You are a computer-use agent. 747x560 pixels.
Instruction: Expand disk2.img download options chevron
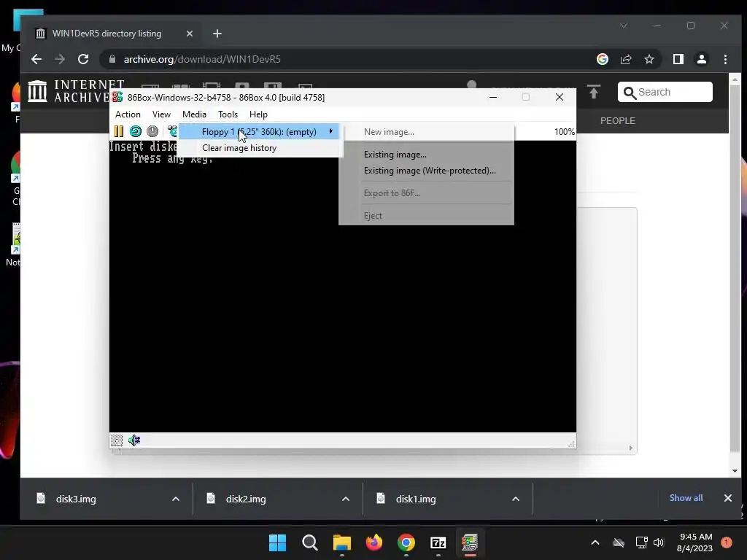tap(346, 499)
